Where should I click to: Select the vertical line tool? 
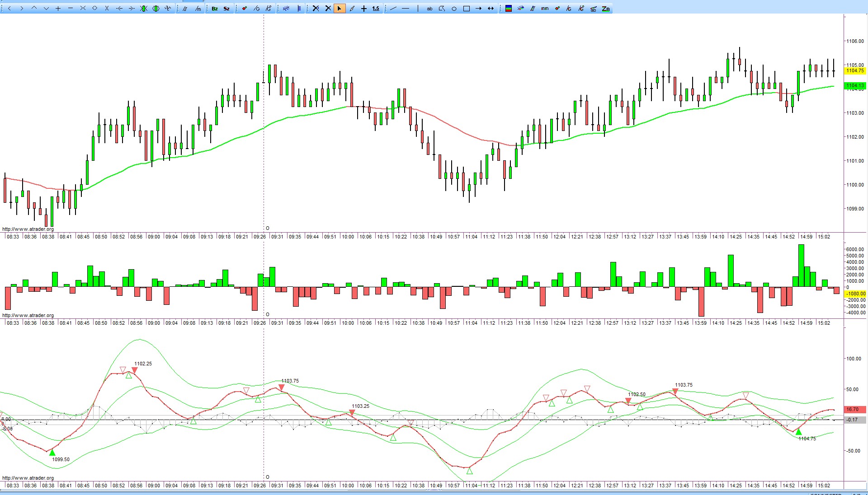tap(418, 9)
